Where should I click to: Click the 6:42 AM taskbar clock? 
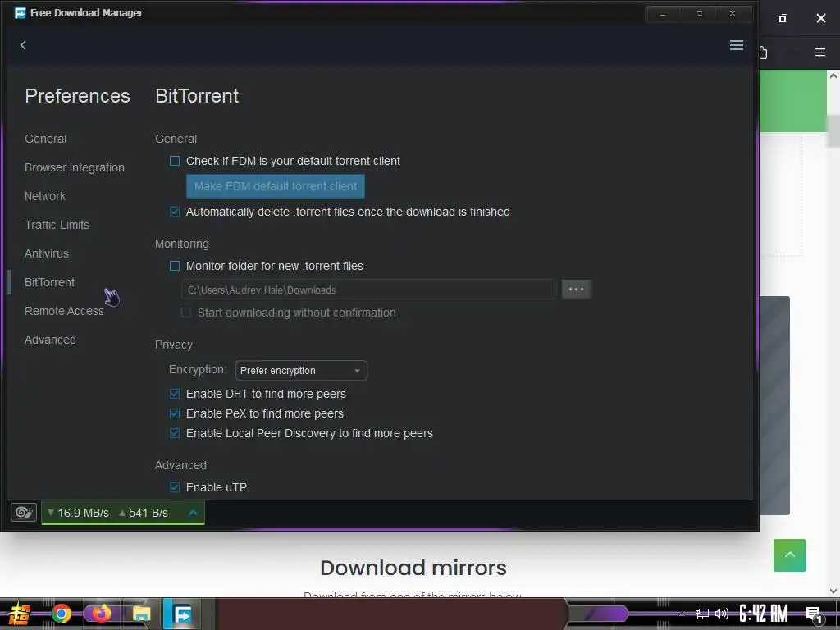tap(764, 614)
